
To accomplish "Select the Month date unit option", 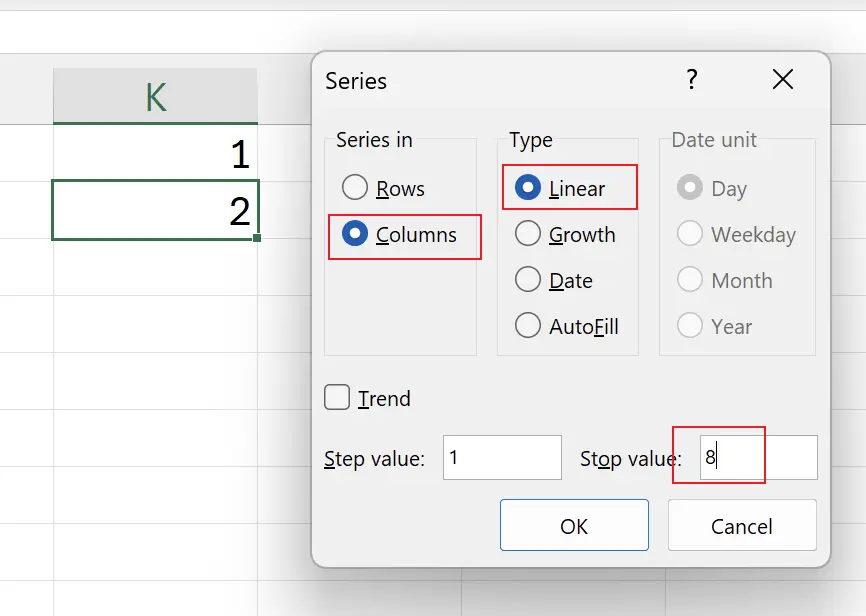I will click(x=690, y=280).
